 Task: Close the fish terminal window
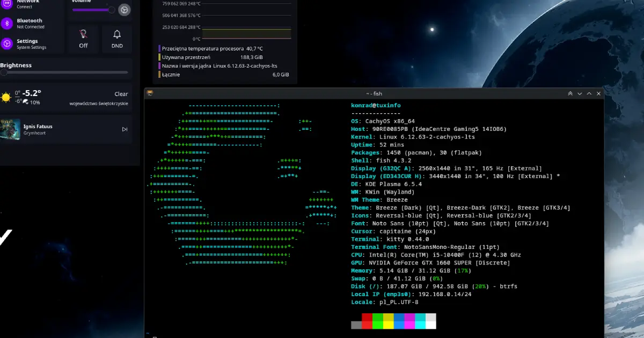598,93
